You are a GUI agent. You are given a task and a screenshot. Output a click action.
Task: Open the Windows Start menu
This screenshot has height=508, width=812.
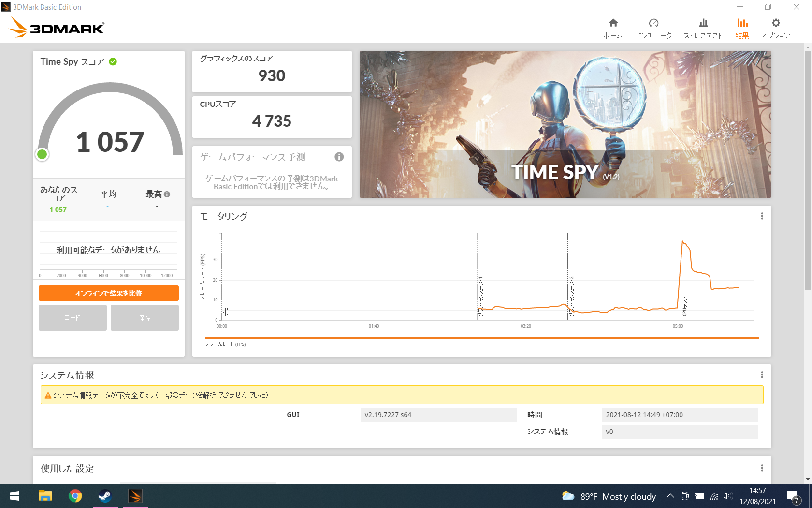[x=14, y=496]
